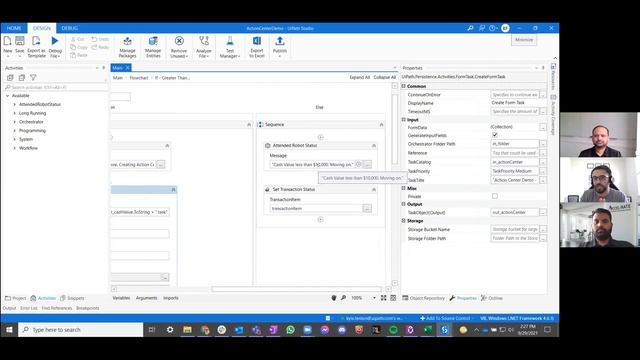Click the Publish icon
Viewport: 640px width, 360px height.
tap(280, 41)
